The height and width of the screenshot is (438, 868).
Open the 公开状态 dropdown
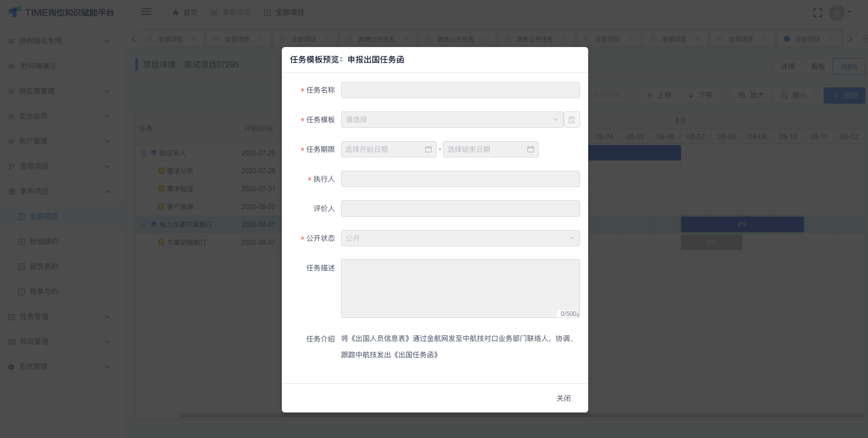coord(460,238)
